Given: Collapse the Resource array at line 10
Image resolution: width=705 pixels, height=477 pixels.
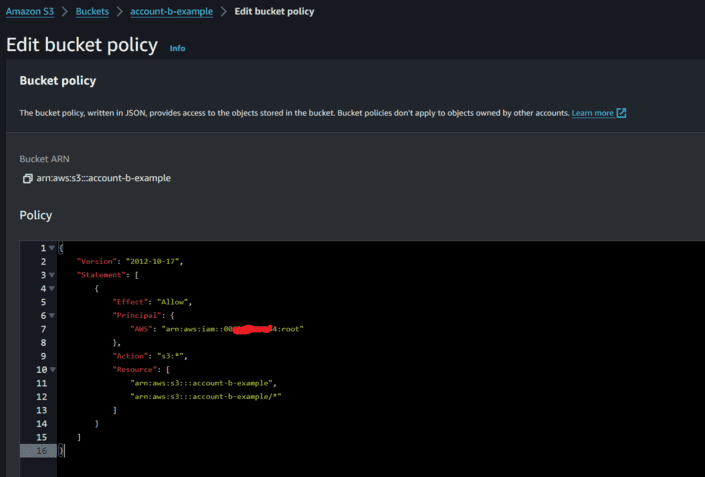Looking at the screenshot, I should tap(51, 369).
